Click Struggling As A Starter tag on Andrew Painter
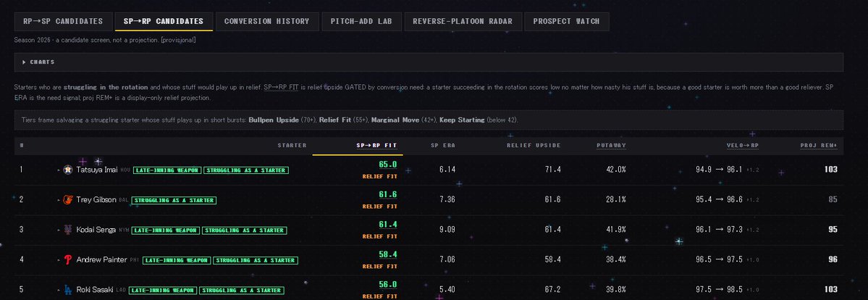Screen dimensions: 868x300 pyautogui.click(x=256, y=260)
